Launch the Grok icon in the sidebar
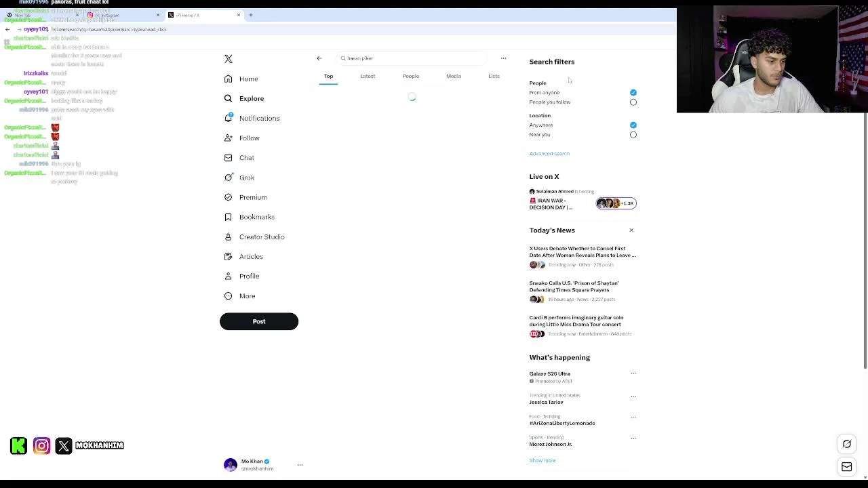This screenshot has height=488, width=868. pyautogui.click(x=229, y=178)
